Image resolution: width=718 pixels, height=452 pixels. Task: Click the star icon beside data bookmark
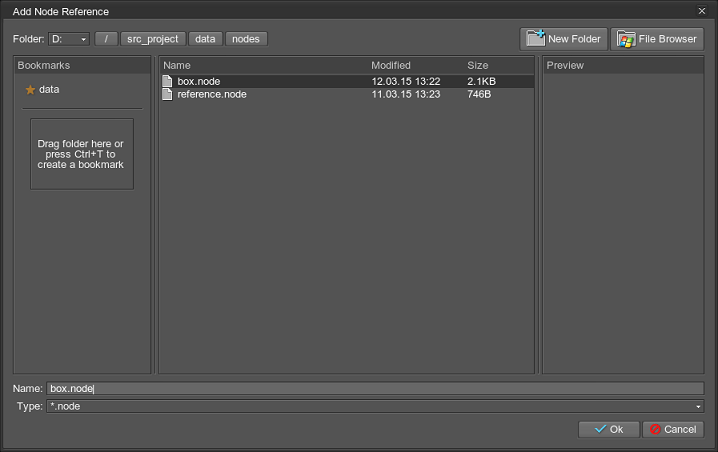click(x=30, y=89)
